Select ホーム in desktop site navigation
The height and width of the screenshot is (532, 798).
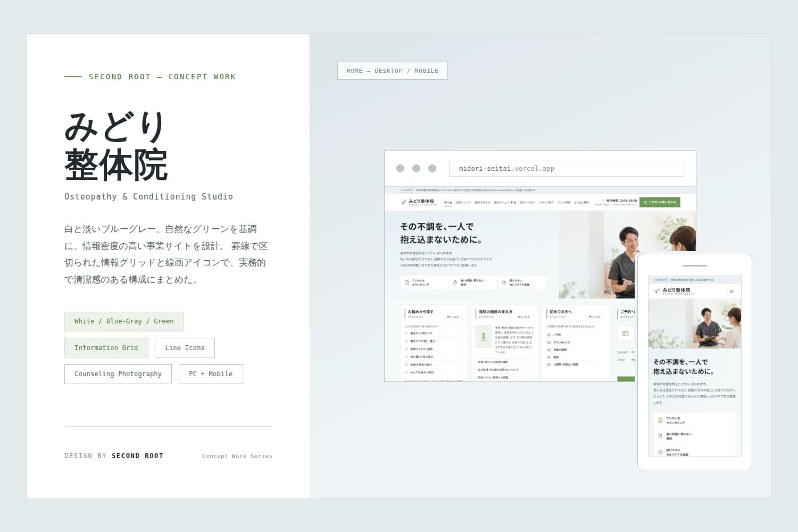pyautogui.click(x=448, y=202)
